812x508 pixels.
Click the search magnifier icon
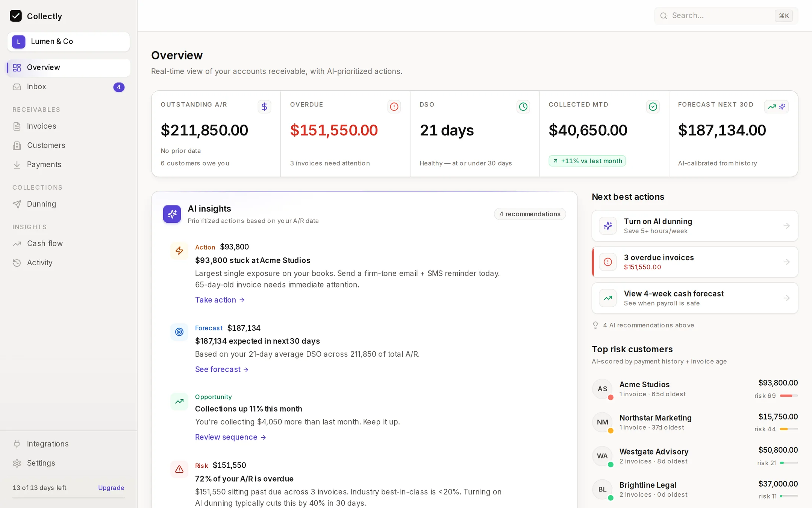pyautogui.click(x=664, y=16)
